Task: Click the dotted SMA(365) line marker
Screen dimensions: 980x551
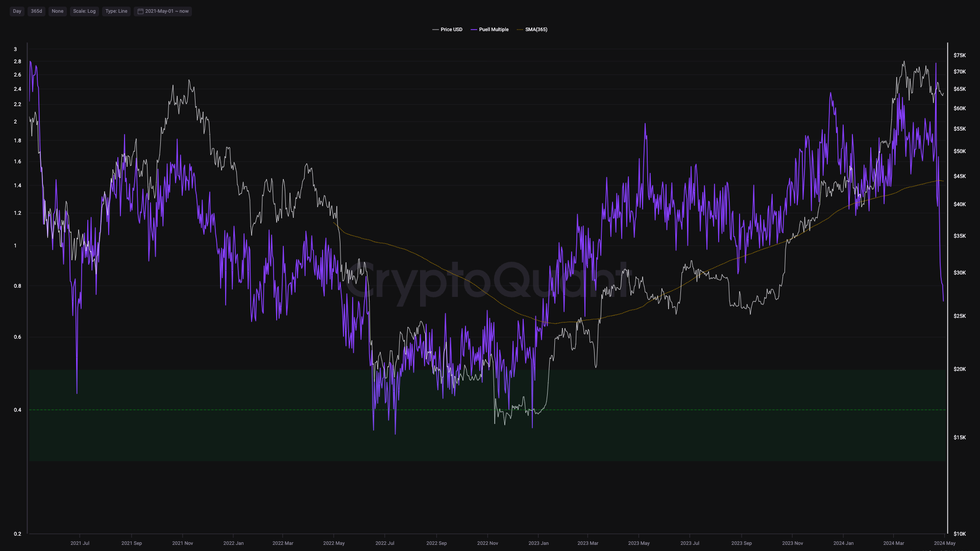Action: pyautogui.click(x=520, y=30)
